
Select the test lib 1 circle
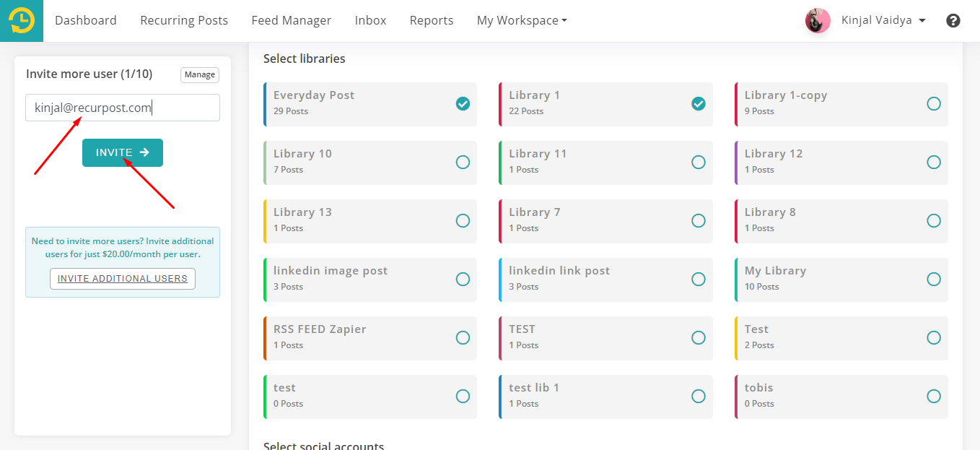click(x=699, y=397)
